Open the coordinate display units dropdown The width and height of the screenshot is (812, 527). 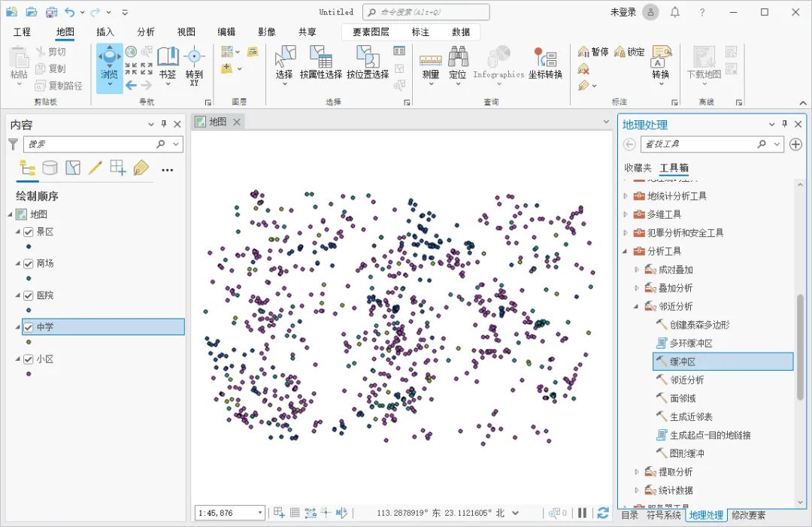click(515, 513)
